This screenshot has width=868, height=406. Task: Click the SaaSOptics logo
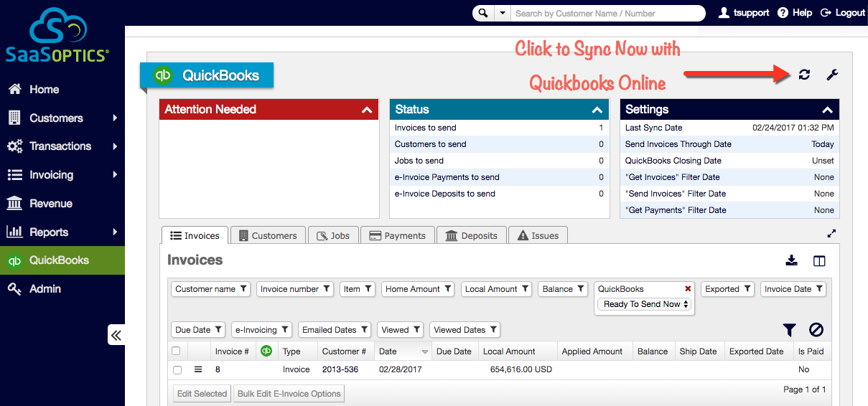pyautogui.click(x=58, y=35)
